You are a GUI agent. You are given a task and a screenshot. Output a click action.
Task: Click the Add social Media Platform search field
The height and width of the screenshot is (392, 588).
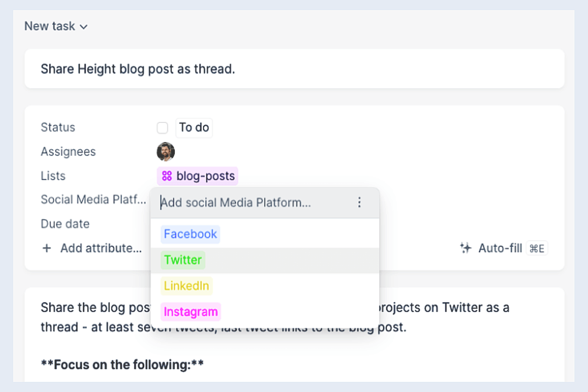(254, 203)
